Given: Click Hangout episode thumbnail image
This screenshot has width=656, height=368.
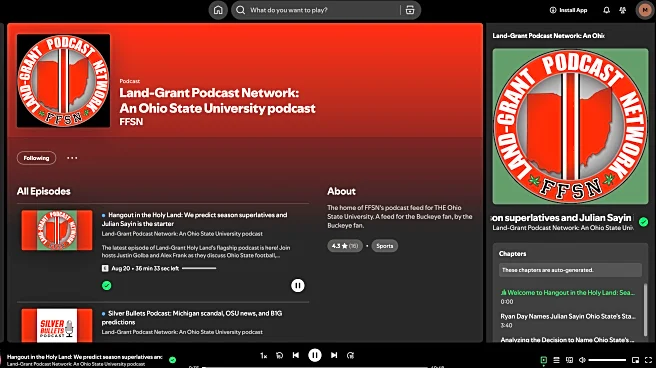Looking at the screenshot, I should [x=57, y=230].
